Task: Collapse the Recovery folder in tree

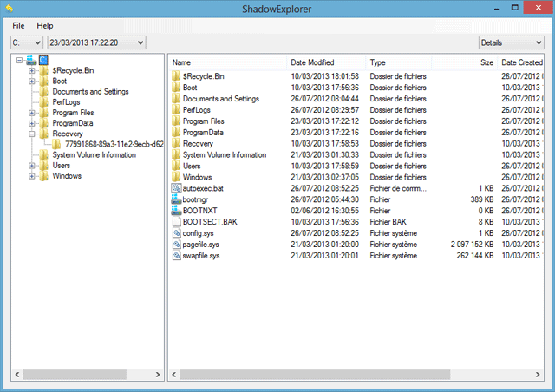Action: click(x=32, y=134)
